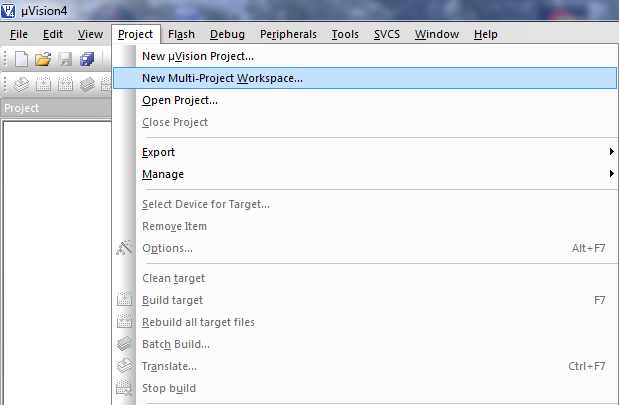Click the Rebuild toolbar icon

pos(66,84)
